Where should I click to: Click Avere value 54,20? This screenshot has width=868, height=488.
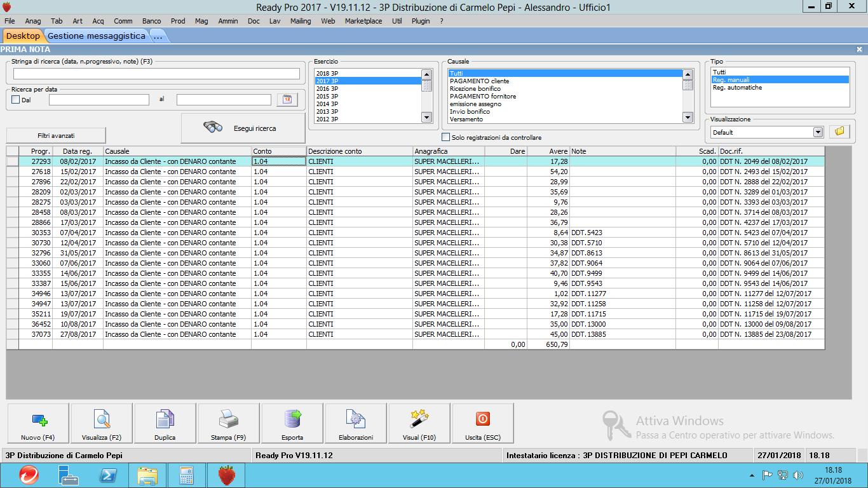pos(548,172)
